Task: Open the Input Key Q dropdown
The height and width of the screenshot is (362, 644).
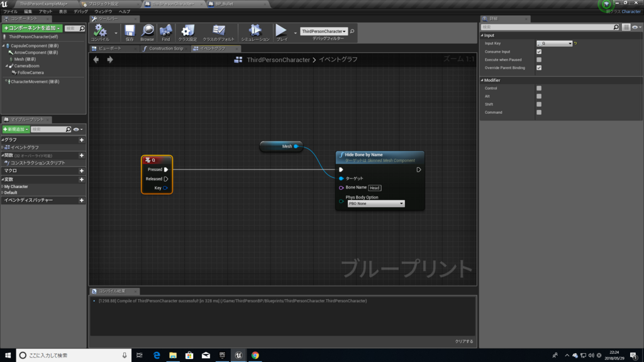Action: coord(554,43)
